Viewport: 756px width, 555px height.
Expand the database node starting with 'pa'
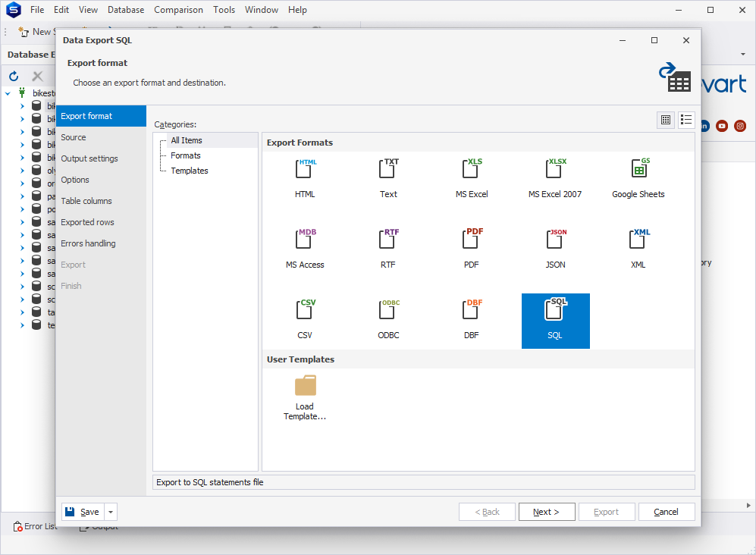[22, 196]
